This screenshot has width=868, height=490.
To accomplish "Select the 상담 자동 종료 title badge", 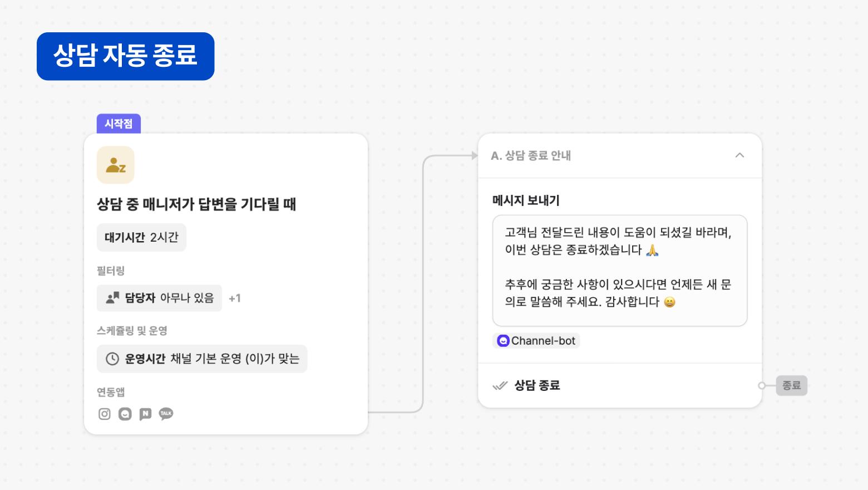I will point(125,56).
